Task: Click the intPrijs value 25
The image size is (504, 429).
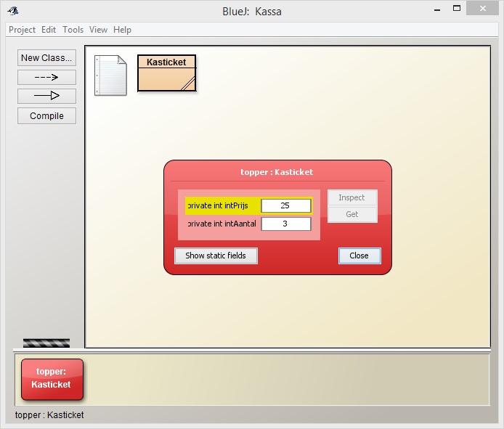Action: [286, 205]
